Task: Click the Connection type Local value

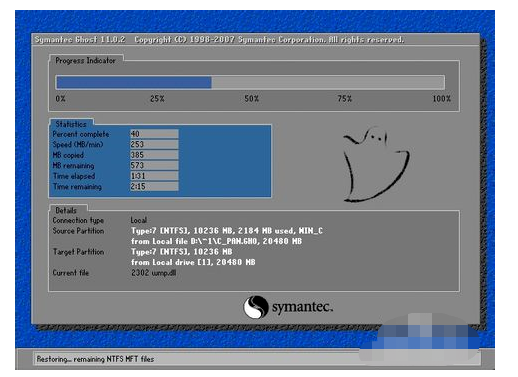Action: tap(139, 220)
